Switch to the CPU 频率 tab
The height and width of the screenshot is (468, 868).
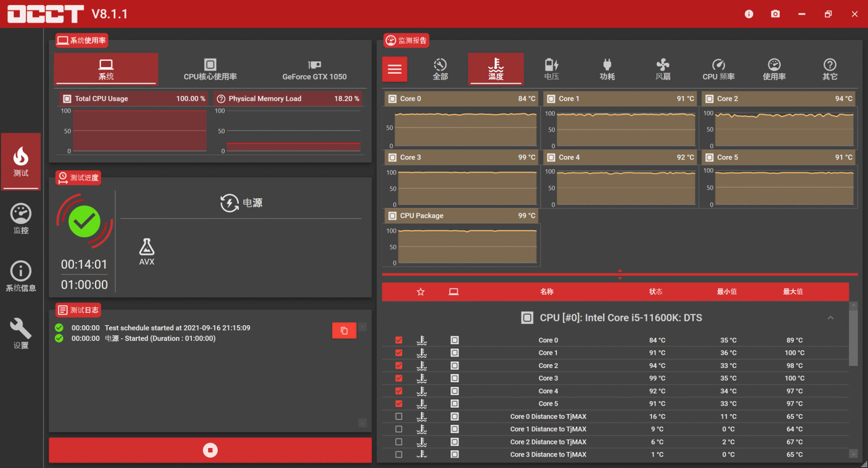[718, 69]
